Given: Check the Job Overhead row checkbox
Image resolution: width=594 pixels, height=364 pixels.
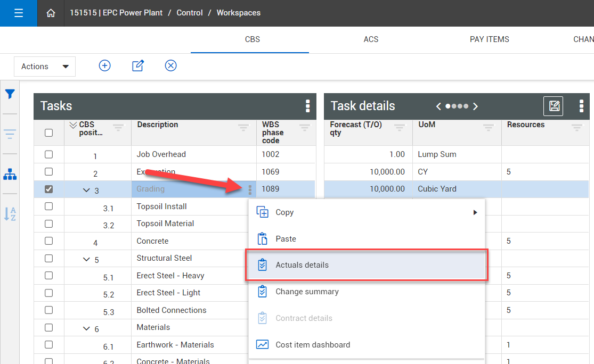Looking at the screenshot, I should [48, 154].
